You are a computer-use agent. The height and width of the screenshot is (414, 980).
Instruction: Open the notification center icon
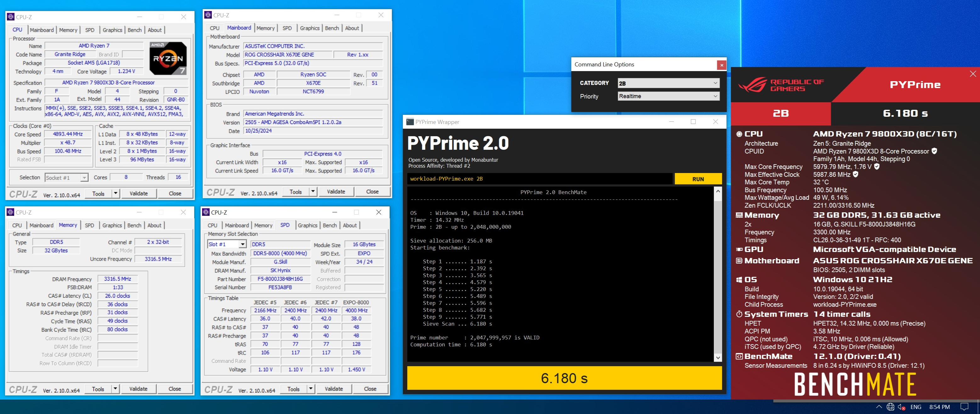coord(964,407)
